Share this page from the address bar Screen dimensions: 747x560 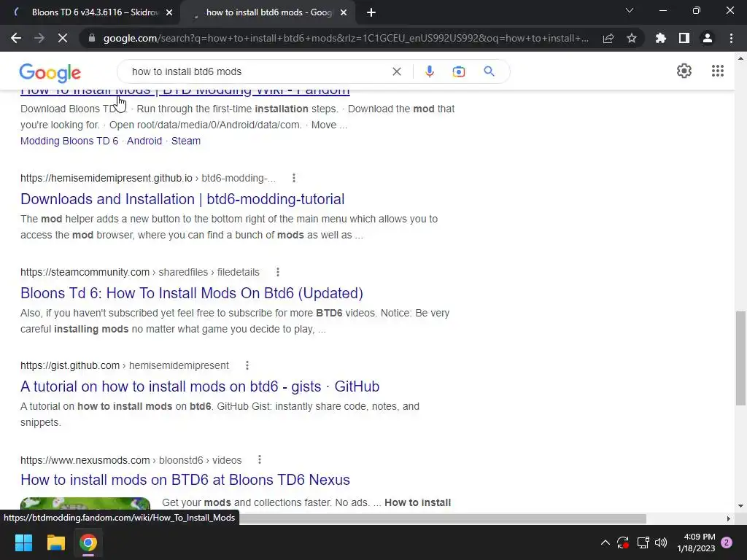point(608,38)
